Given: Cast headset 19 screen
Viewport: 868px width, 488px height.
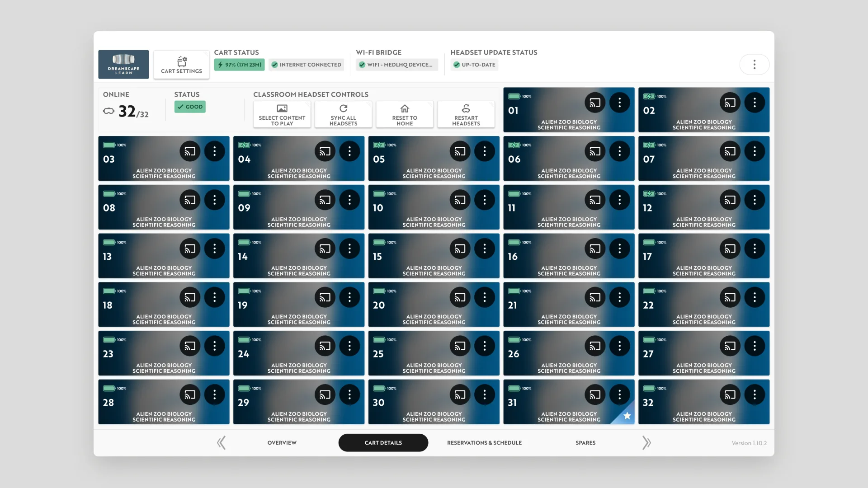Looking at the screenshot, I should tap(325, 297).
